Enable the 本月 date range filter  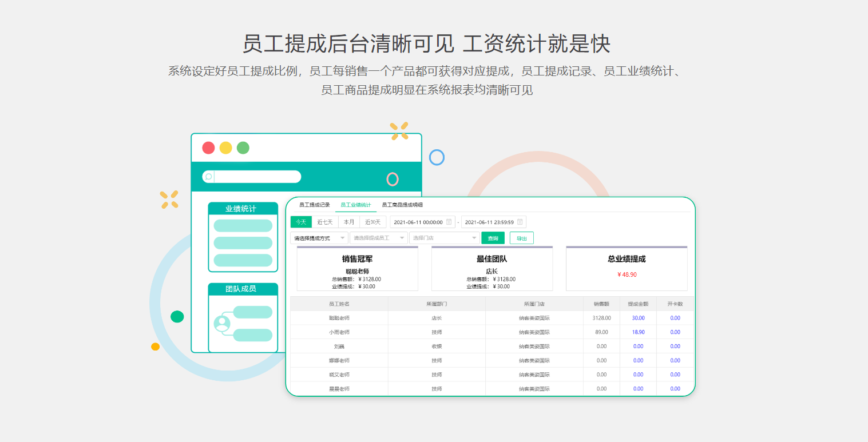(x=349, y=222)
